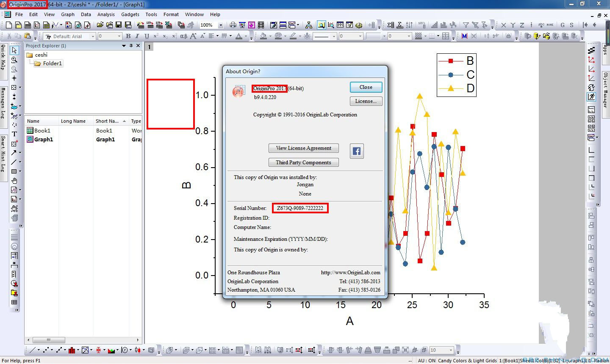The image size is (610, 364).
Task: Open the Default: Arial font dropdown
Action: tap(93, 36)
